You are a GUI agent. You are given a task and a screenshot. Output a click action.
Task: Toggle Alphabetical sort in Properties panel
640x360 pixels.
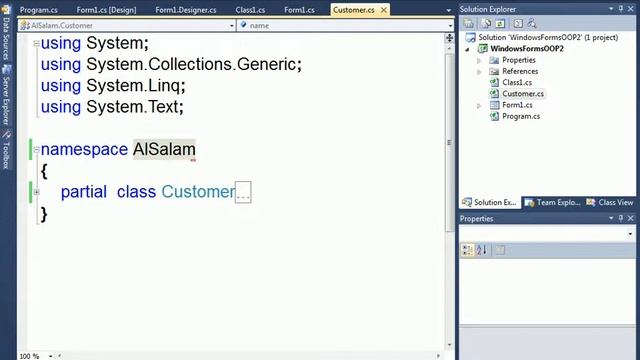482,250
